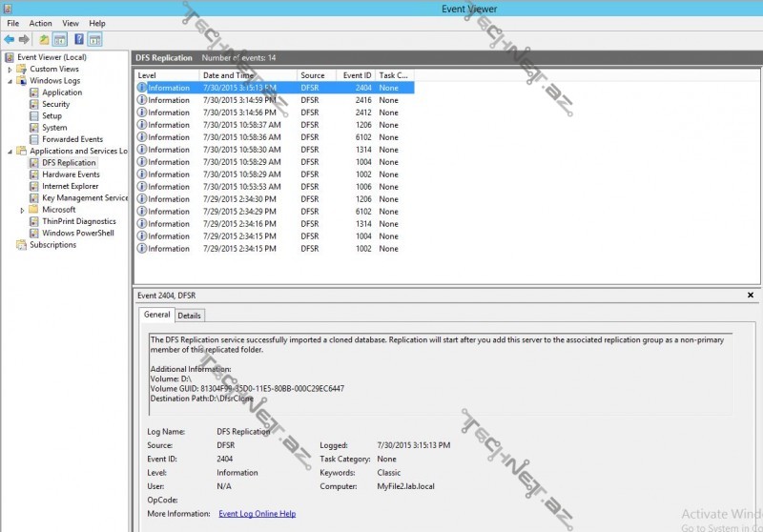Viewport: 763px width, 532px height.
Task: Sort events by Event ID column
Action: pyautogui.click(x=357, y=75)
